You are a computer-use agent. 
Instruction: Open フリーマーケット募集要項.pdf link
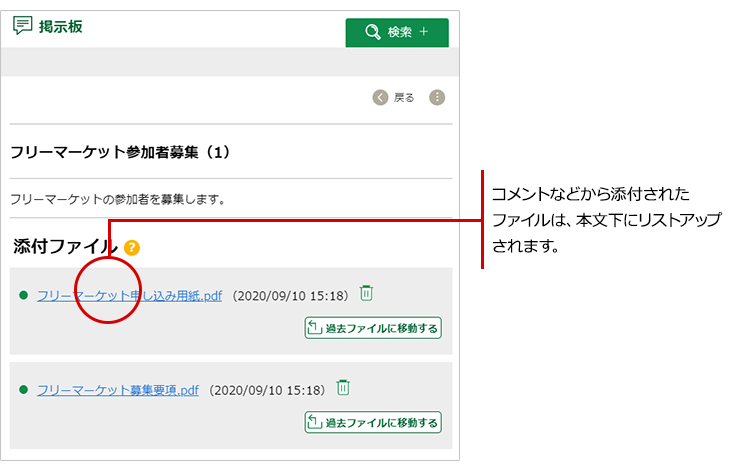118,390
